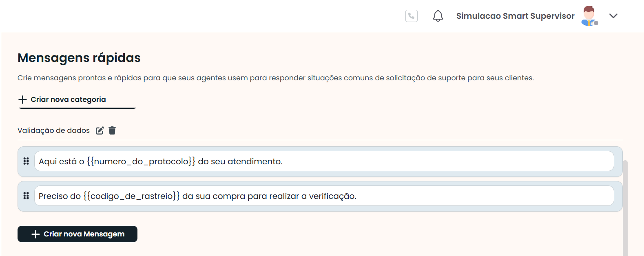The height and width of the screenshot is (256, 644).
Task: Click the {{numero_do_protocolo}} variable text
Action: pyautogui.click(x=141, y=161)
